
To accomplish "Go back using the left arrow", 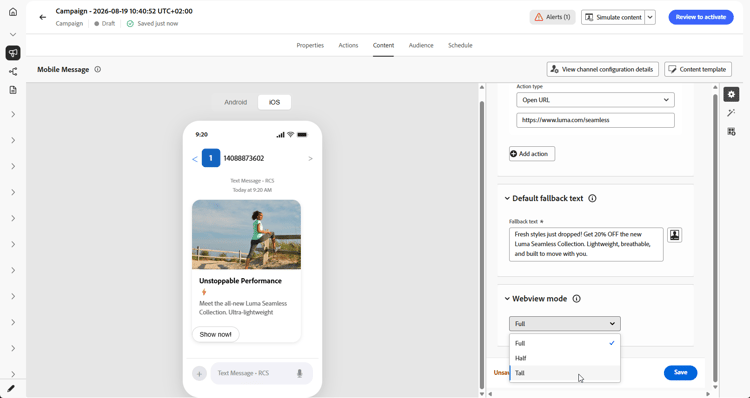I will point(43,17).
